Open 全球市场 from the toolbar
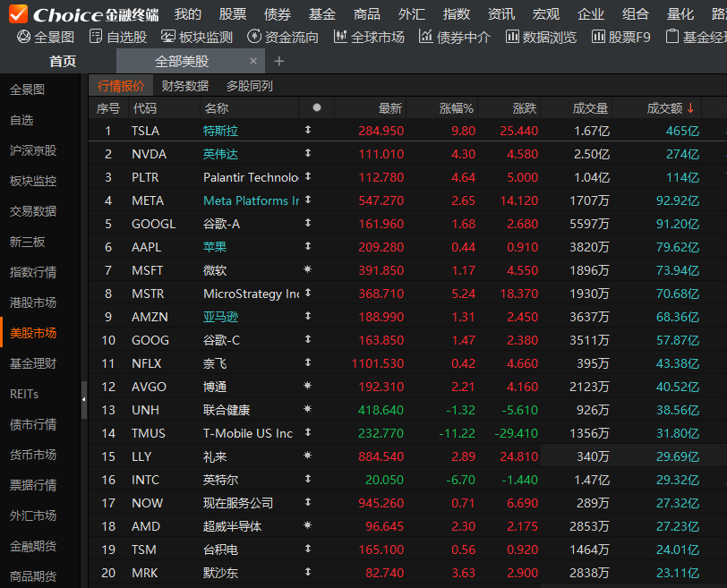This screenshot has height=588, width=727. click(340, 37)
